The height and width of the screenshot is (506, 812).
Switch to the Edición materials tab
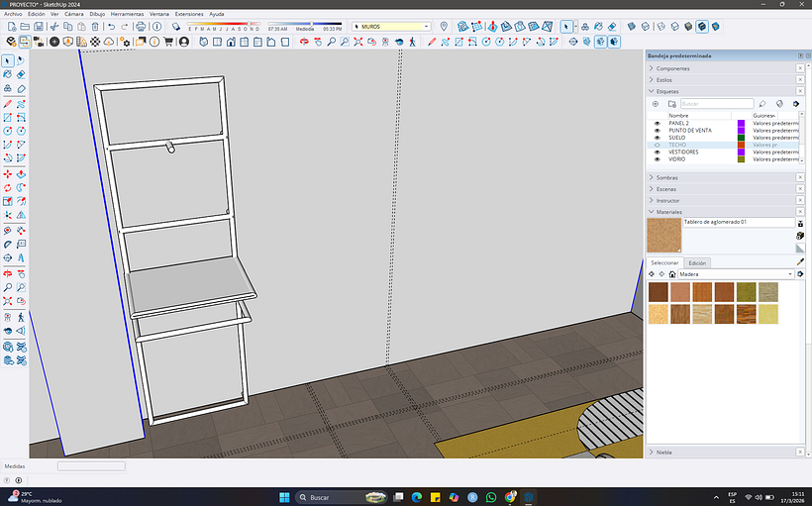tap(697, 262)
